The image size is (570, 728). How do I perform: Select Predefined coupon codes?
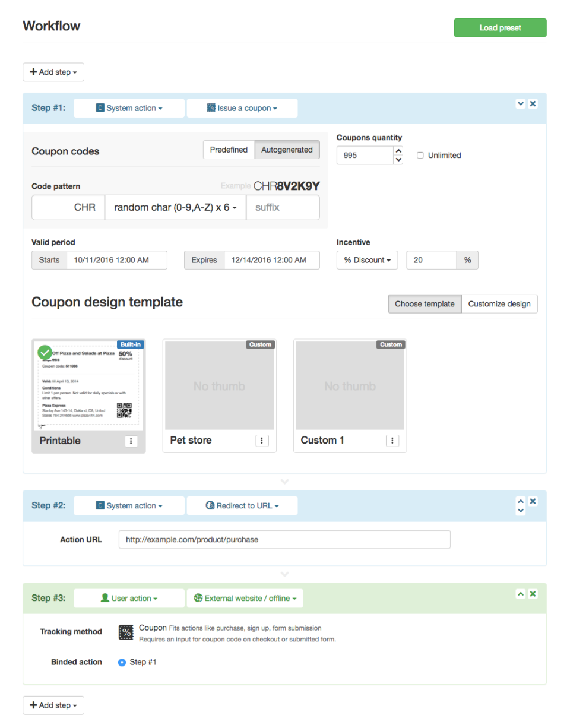click(x=229, y=150)
